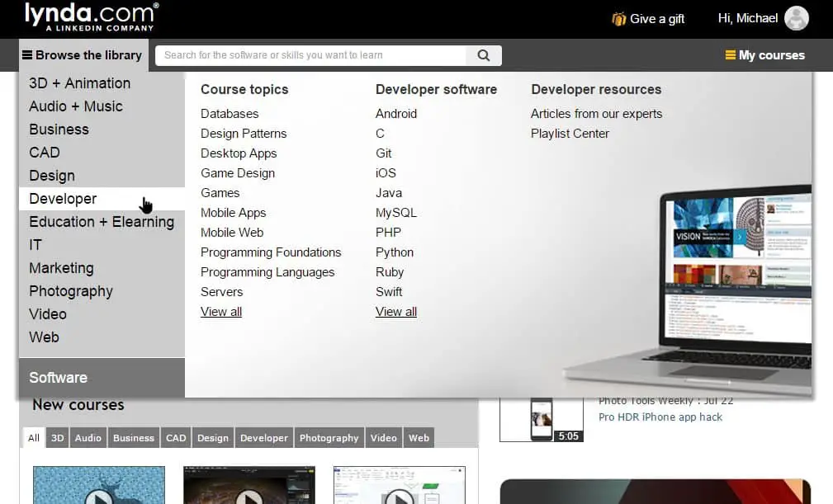Play the 5:05 phone video thumbnail
Image resolution: width=833 pixels, height=504 pixels.
[542, 419]
